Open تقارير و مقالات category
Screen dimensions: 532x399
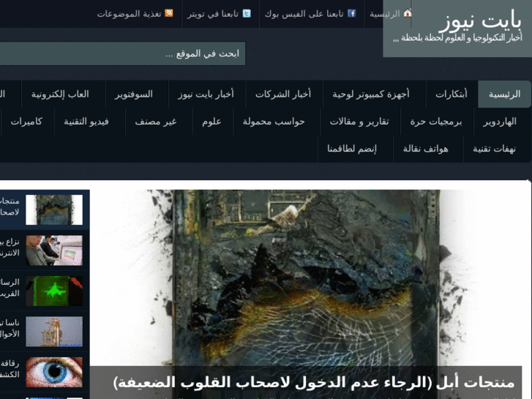[359, 122]
